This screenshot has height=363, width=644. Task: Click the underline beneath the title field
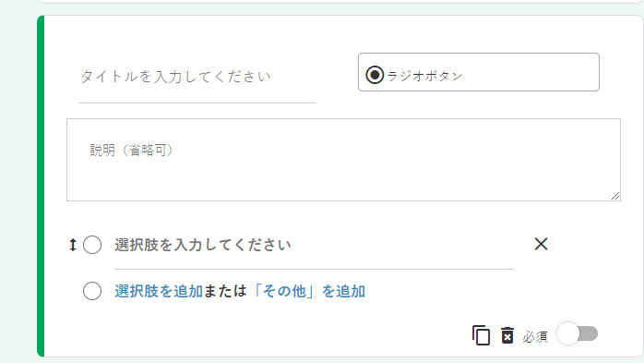tap(197, 103)
